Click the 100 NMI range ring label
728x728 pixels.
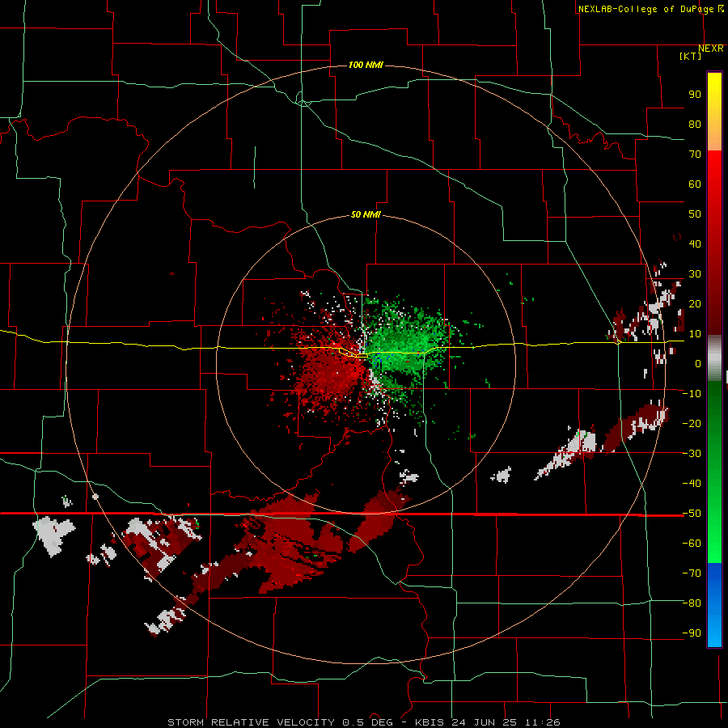pyautogui.click(x=366, y=65)
